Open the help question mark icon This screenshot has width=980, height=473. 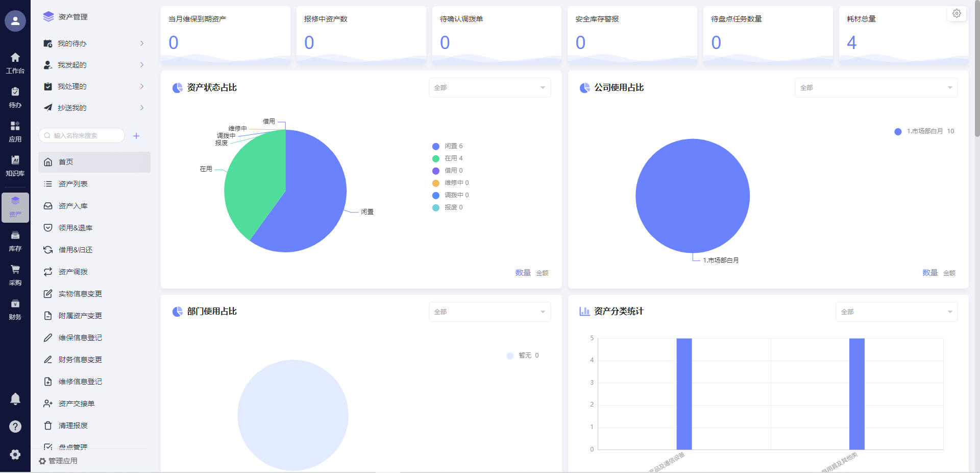click(x=15, y=427)
